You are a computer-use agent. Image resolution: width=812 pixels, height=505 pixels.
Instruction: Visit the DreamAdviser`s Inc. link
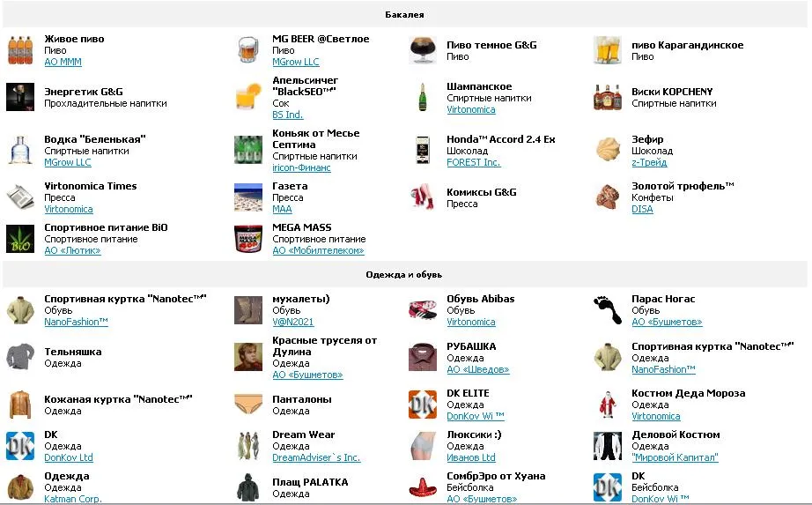[x=316, y=458]
